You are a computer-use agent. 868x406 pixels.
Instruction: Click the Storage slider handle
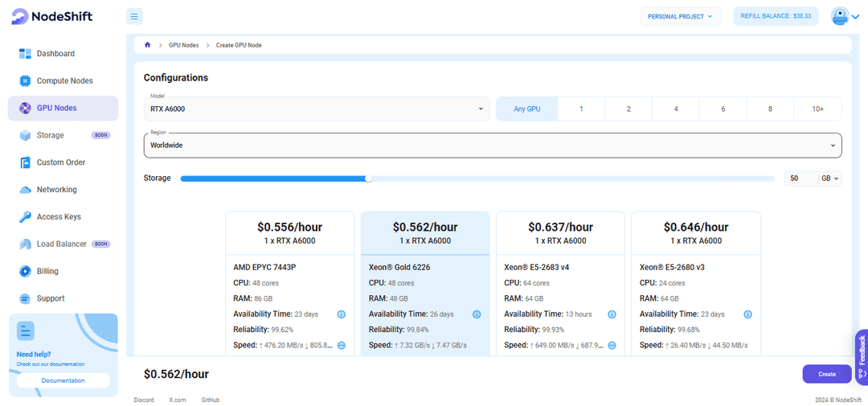[x=369, y=178]
